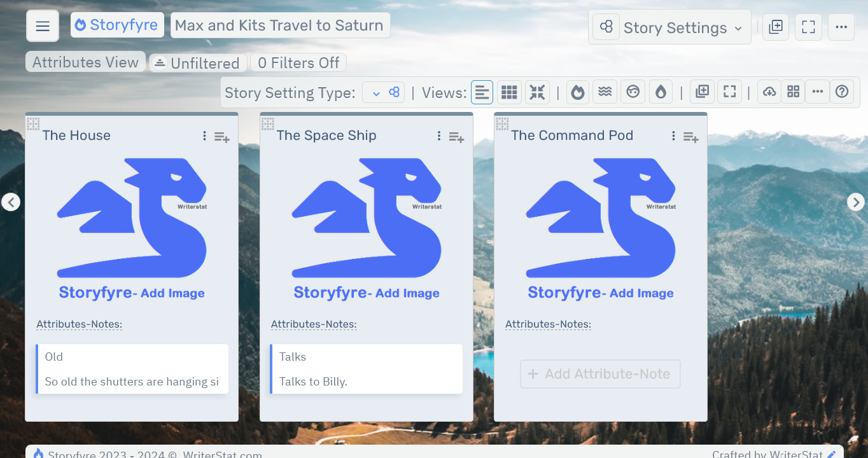The width and height of the screenshot is (868, 458).
Task: Select the flame view icon
Action: (x=577, y=92)
